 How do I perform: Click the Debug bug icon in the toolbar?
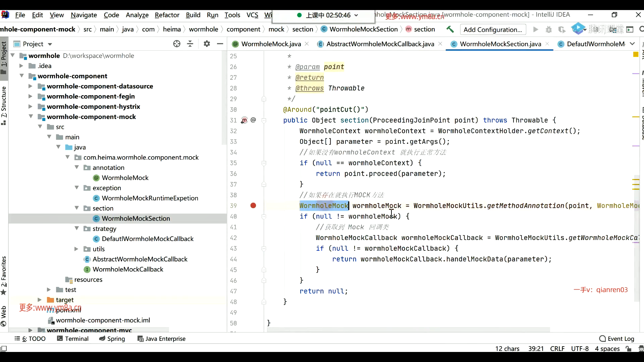[x=549, y=29]
